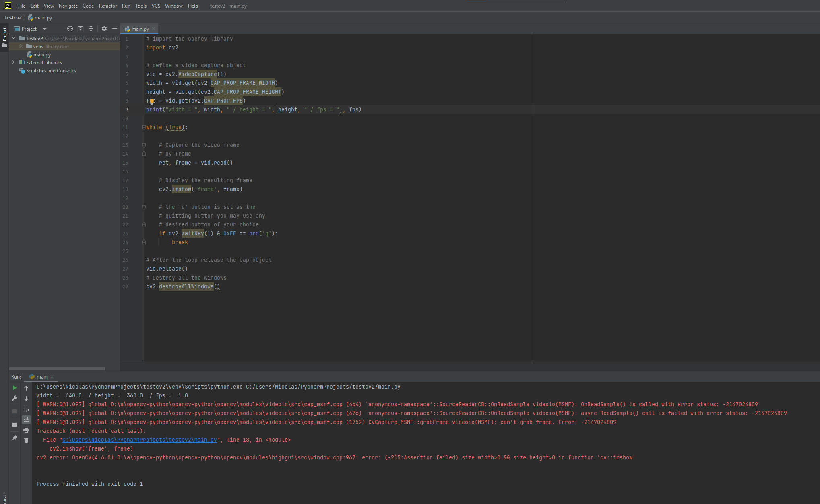Jump up the stack trace arrow
Screen dimensions: 820x504
pyautogui.click(x=26, y=388)
